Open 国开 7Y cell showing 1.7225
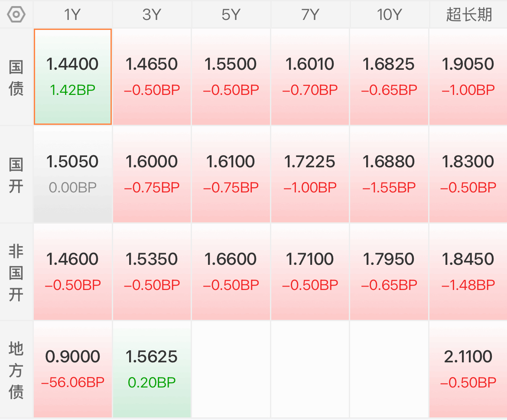The height and width of the screenshot is (420, 507). click(310, 174)
